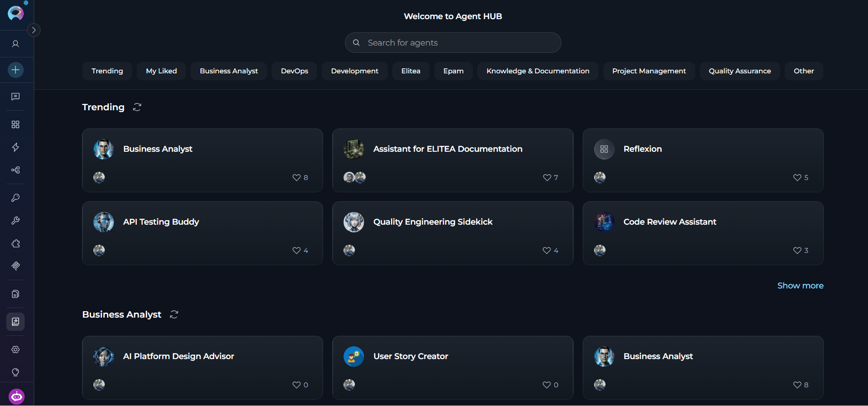The width and height of the screenshot is (868, 406).
Task: Open the Reflexion agent card
Action: [703, 160]
